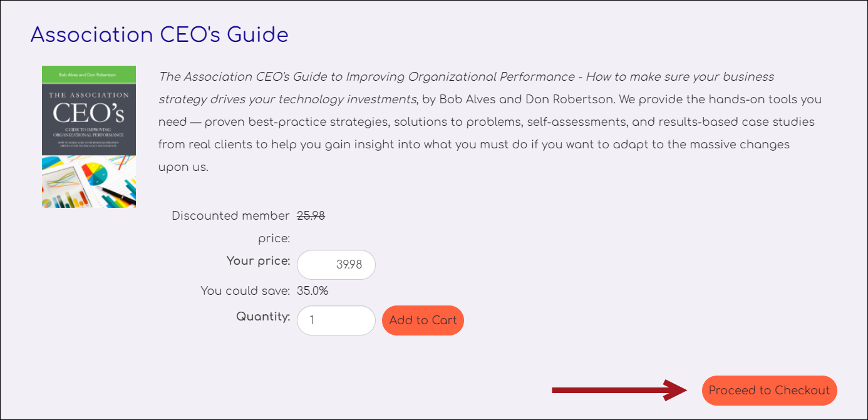The image size is (868, 420).
Task: Open the Association CEO's Guide title heading
Action: point(159,34)
